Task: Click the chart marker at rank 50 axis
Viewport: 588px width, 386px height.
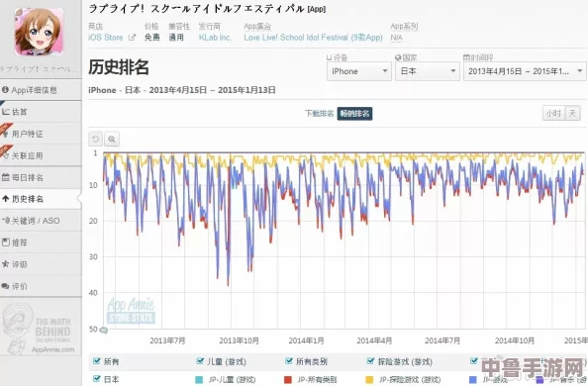Action: click(104, 331)
